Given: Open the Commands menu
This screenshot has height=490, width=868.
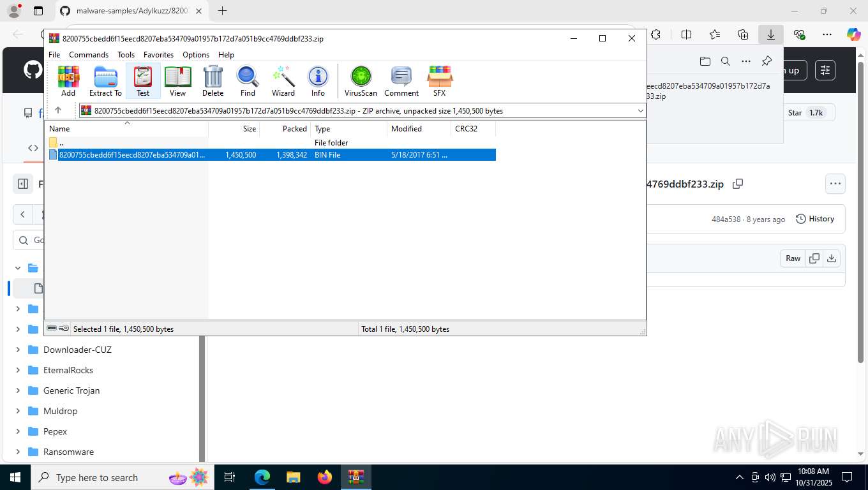Looking at the screenshot, I should [89, 55].
